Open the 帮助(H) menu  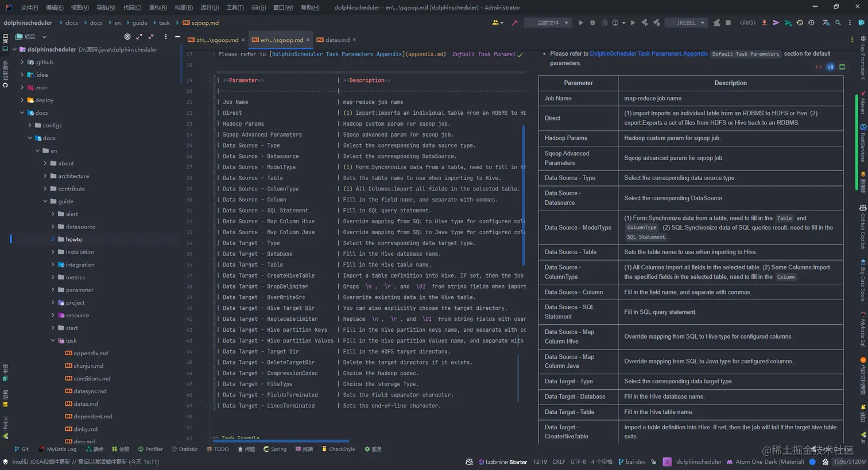tap(310, 7)
